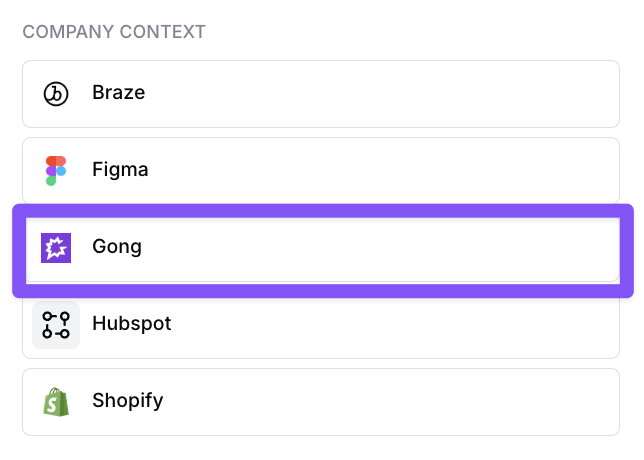Click the "Figma" text label
Image resolution: width=644 pixels, height=460 pixels.
[120, 170]
